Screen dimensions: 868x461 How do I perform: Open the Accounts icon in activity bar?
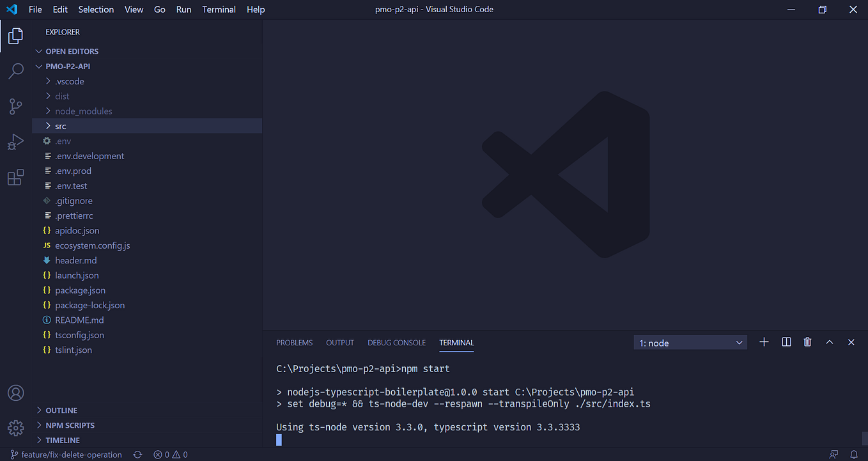[15, 393]
